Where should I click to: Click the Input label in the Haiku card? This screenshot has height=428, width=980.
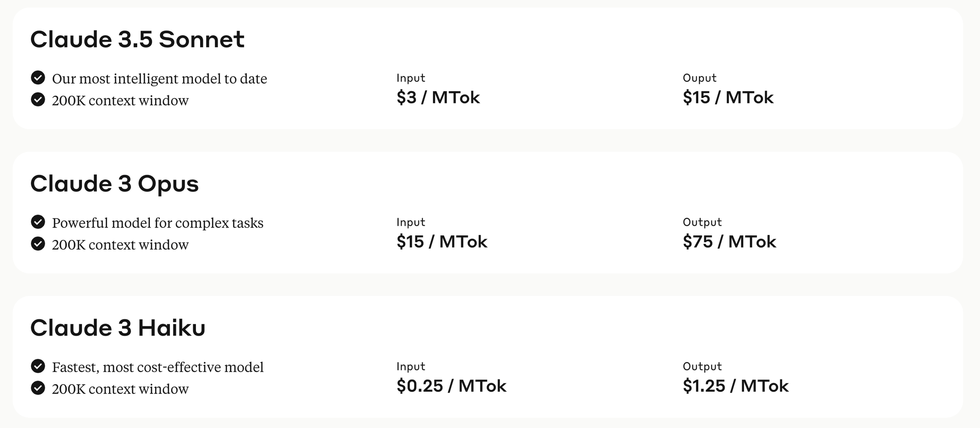click(x=411, y=366)
